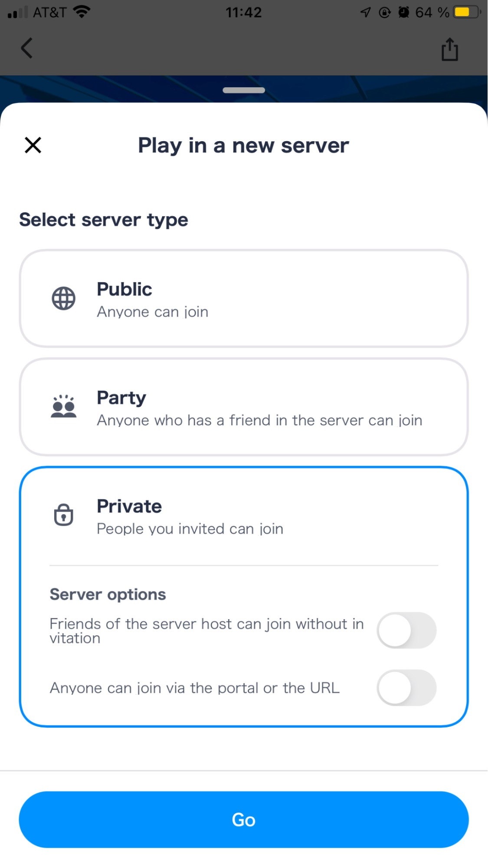Tap the Server options heading

pyautogui.click(x=108, y=594)
